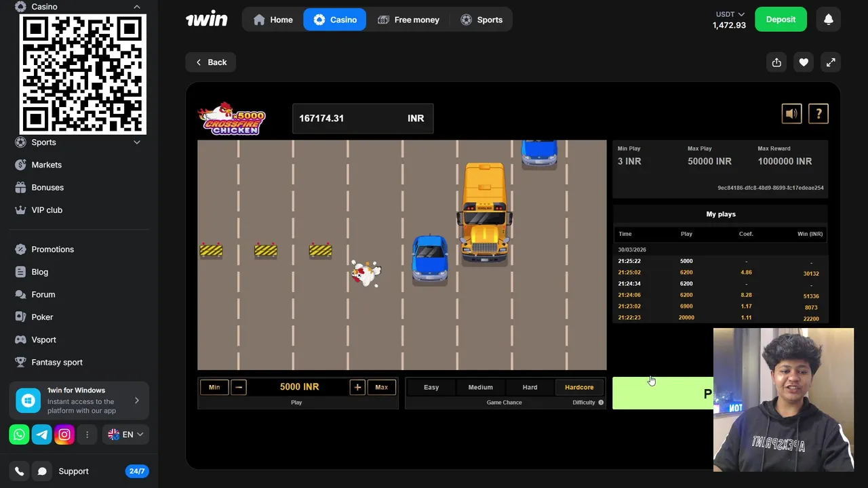Click the phone call icon

[19, 471]
